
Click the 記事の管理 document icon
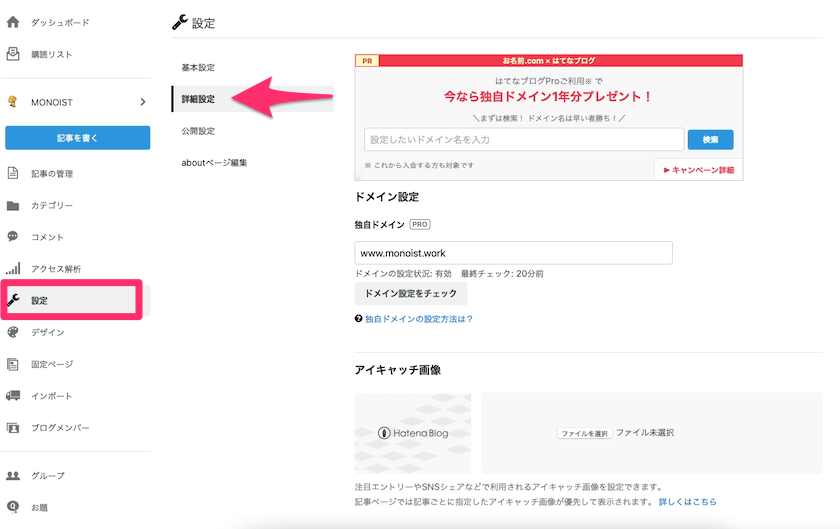tap(13, 173)
